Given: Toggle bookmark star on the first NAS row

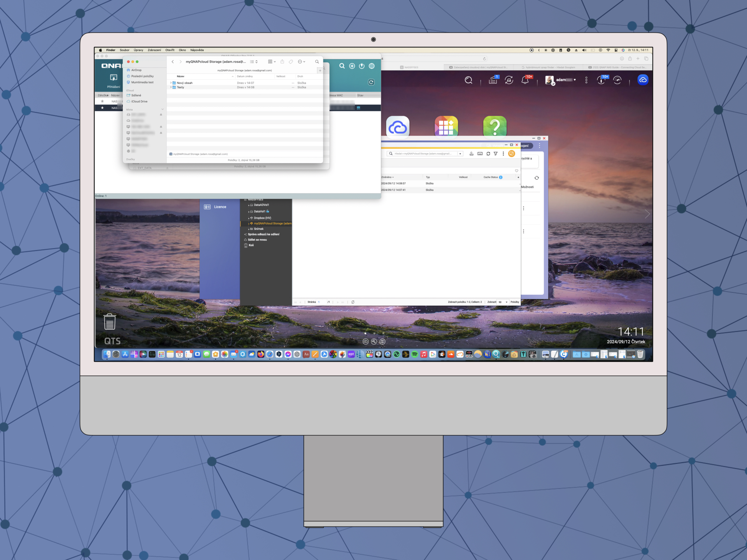Looking at the screenshot, I should [x=102, y=101].
